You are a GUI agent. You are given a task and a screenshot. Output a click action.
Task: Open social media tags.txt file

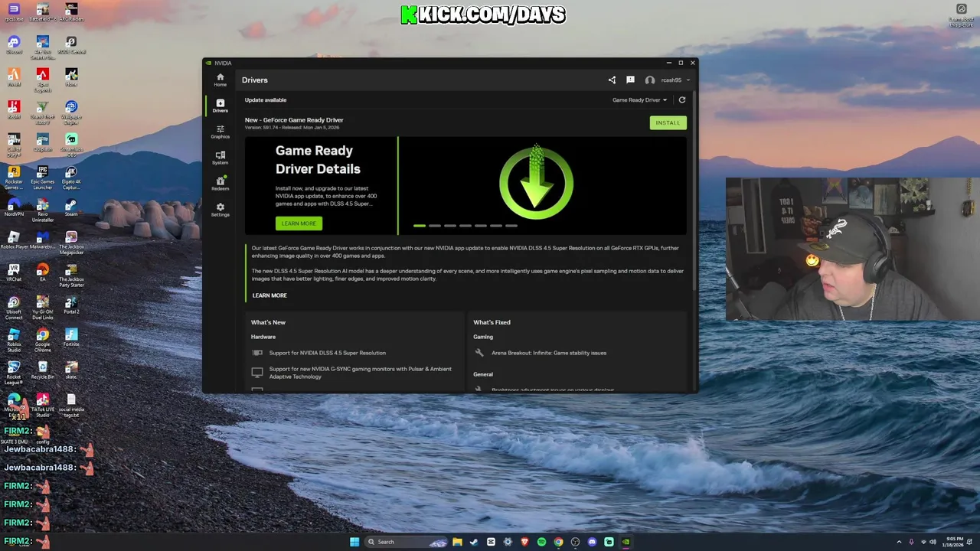(71, 405)
